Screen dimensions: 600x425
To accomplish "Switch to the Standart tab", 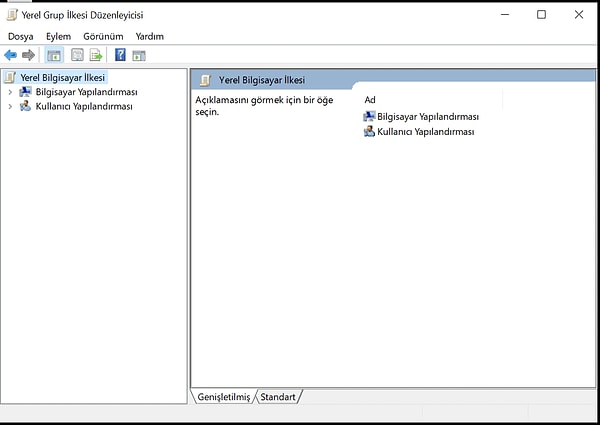I will point(278,397).
